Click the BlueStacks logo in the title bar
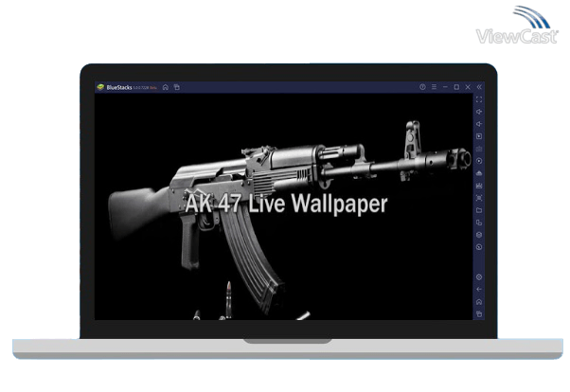The image size is (570, 392). 100,87
